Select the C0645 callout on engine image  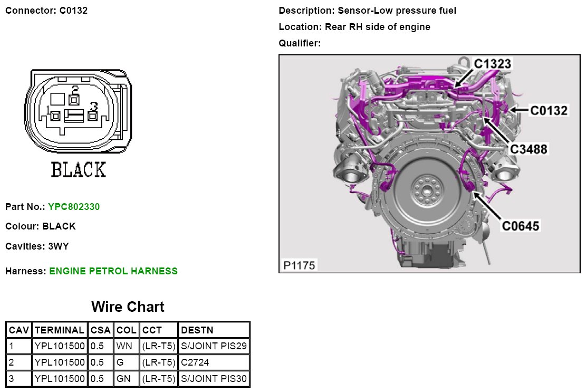pyautogui.click(x=520, y=226)
